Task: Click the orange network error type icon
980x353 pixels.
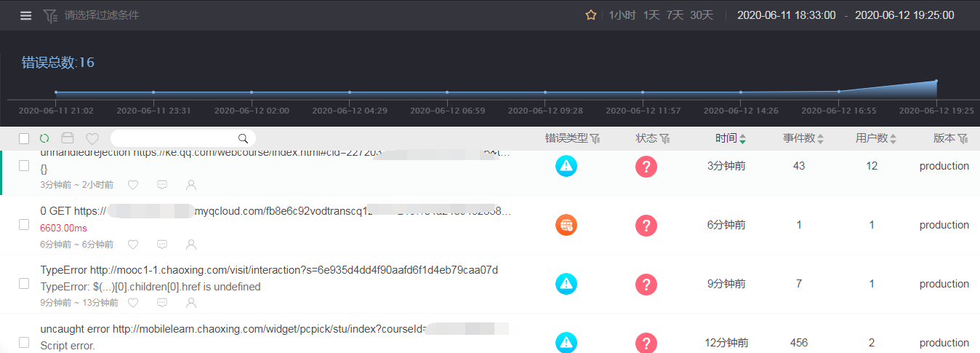Action: tap(566, 225)
